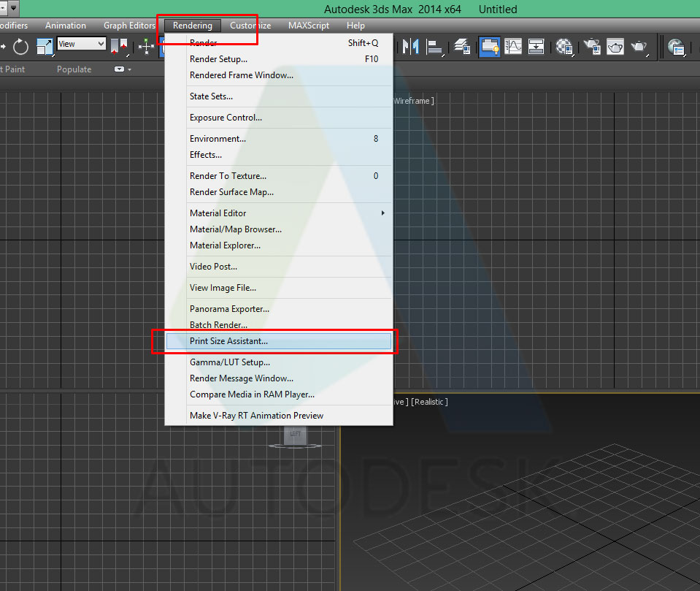The image size is (700, 591).
Task: Switch to the Object Paint ribbon tab
Action: click(12, 69)
